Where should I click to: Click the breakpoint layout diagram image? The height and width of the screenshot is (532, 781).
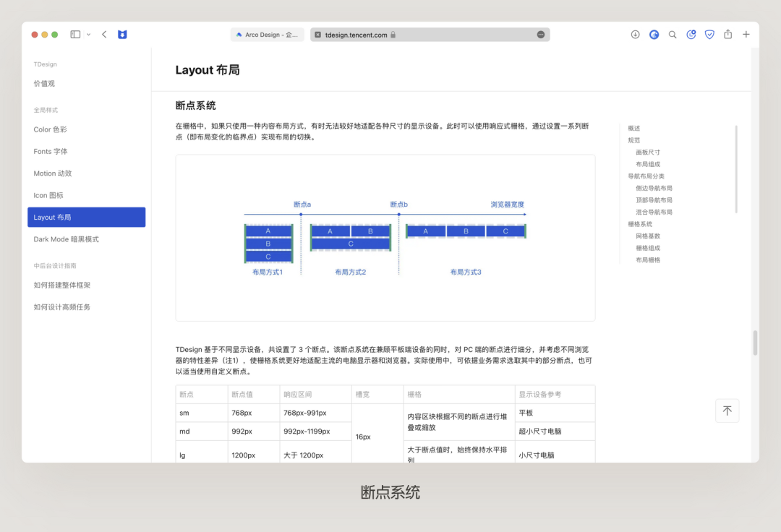(x=385, y=238)
